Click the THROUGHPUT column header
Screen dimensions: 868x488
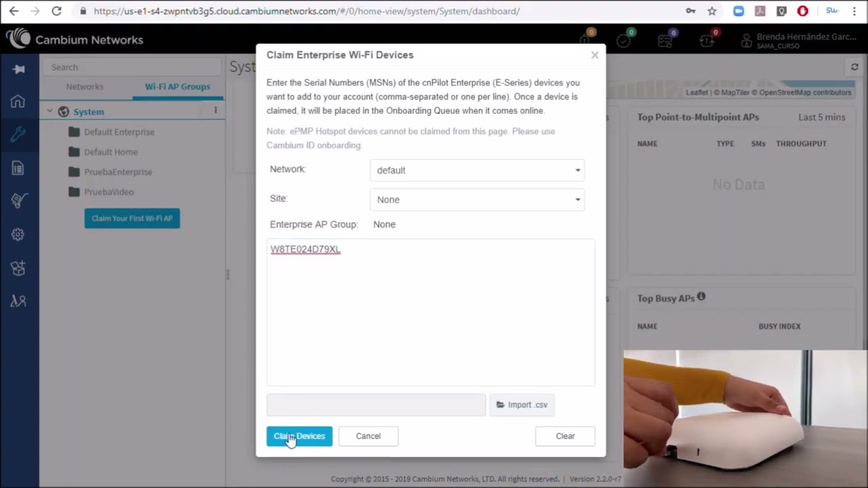pyautogui.click(x=801, y=144)
